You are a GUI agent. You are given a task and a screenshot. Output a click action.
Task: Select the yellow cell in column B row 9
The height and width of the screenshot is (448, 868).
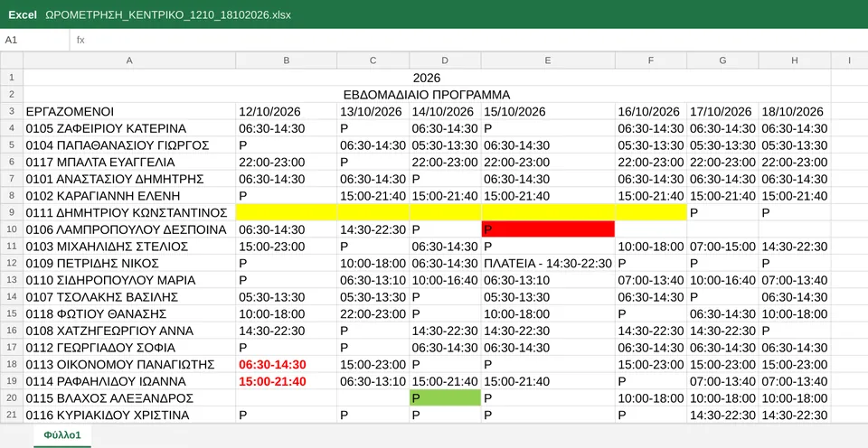point(287,212)
